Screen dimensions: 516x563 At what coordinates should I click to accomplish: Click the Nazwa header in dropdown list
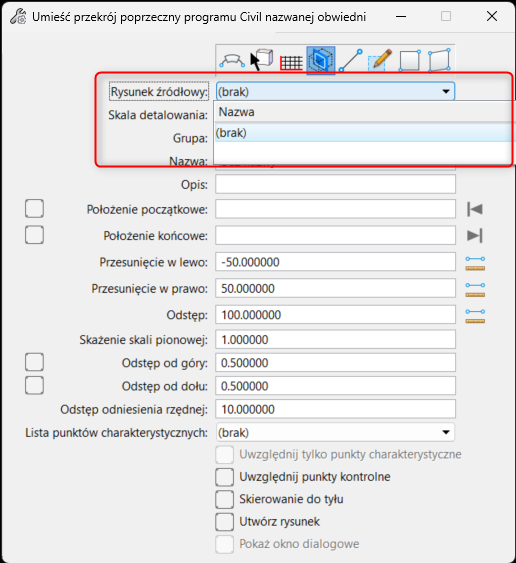[237, 112]
